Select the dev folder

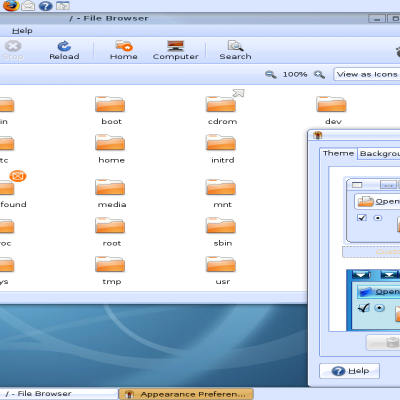coord(331,104)
